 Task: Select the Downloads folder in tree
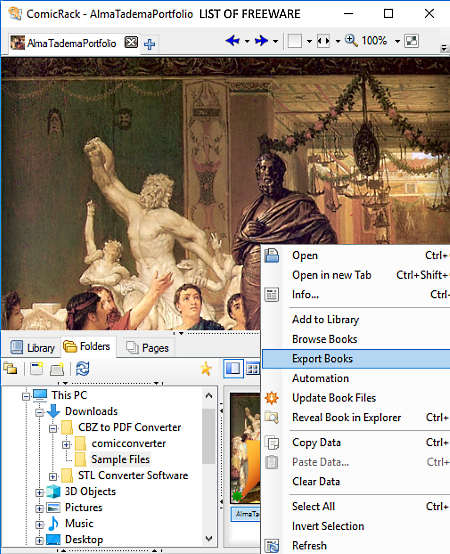[x=91, y=411]
